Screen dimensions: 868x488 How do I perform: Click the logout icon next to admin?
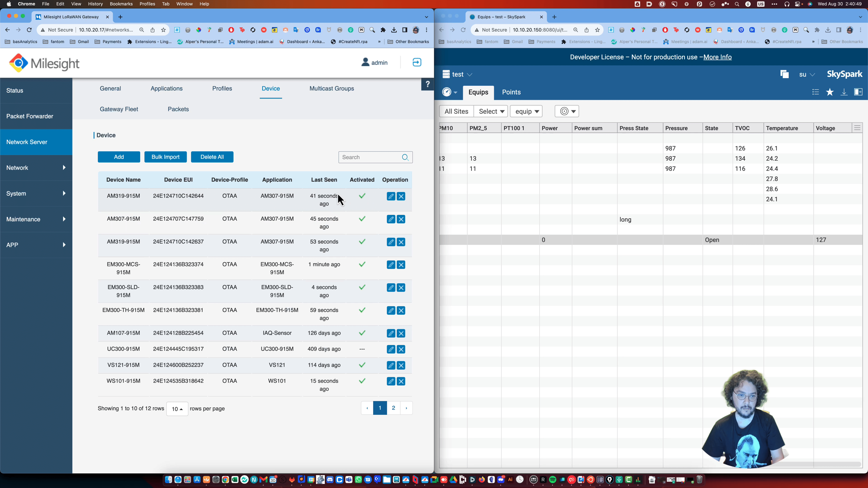[417, 62]
